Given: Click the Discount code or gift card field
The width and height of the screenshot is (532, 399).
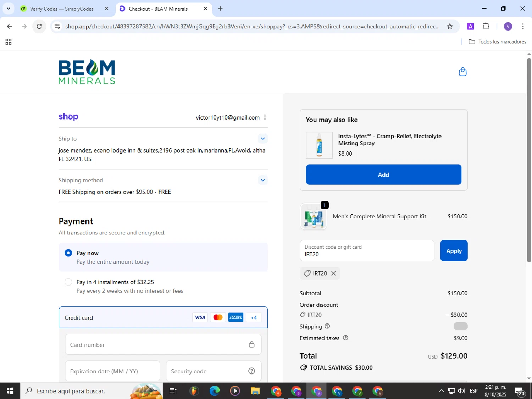Looking at the screenshot, I should (x=367, y=251).
